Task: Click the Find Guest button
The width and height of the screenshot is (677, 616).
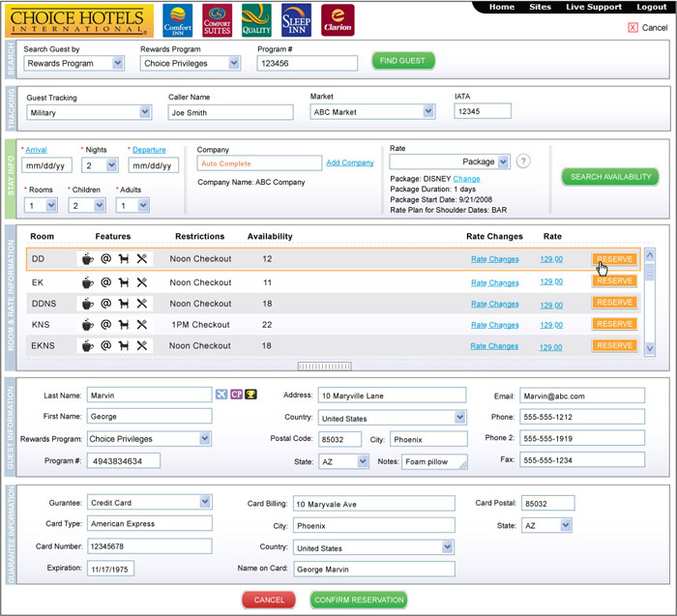Action: tap(403, 61)
